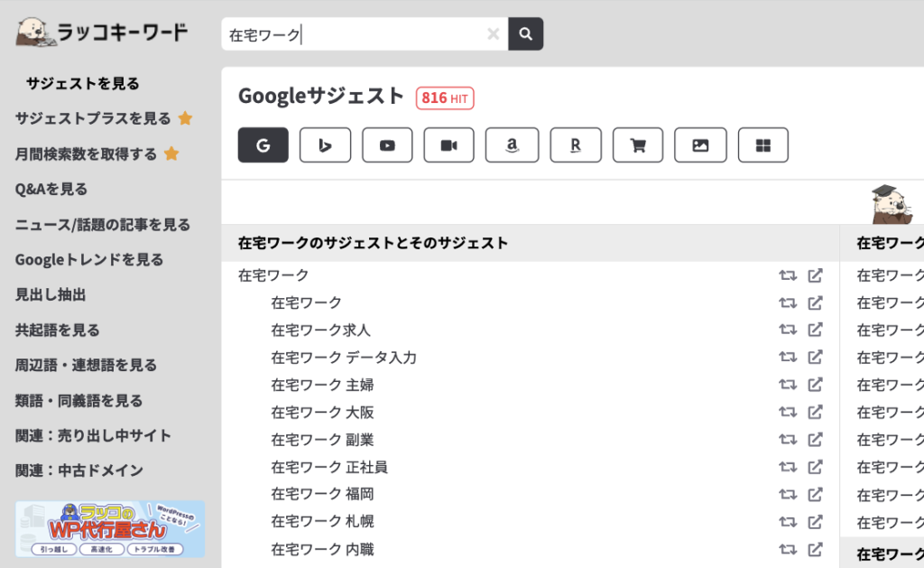Image resolution: width=924 pixels, height=568 pixels.
Task: Open サジェストプラスを見る in the sidebar
Action: click(93, 118)
